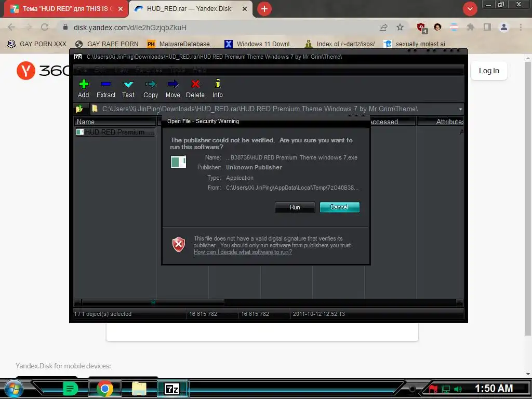Click the 7-Zip taskbar button
Viewport: 532px width, 399px height.
(x=172, y=389)
